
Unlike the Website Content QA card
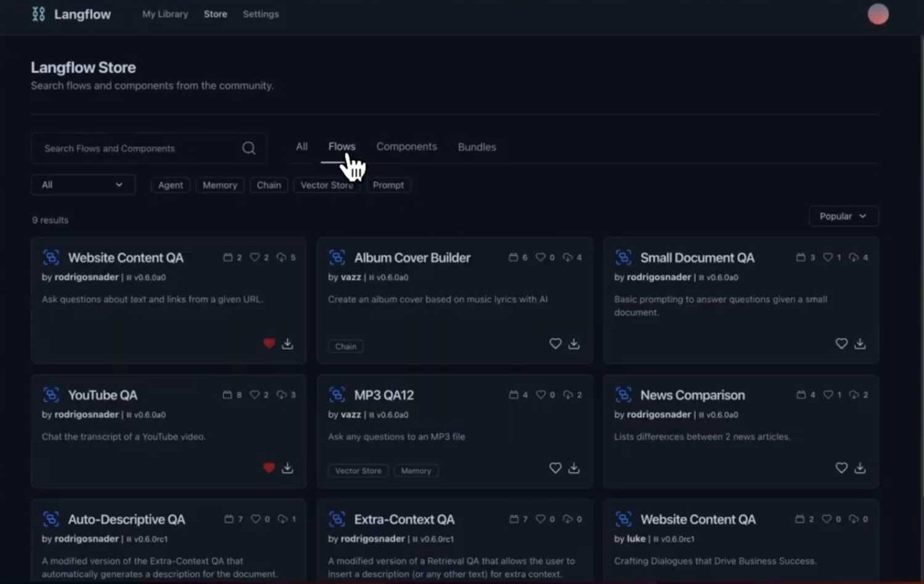(x=269, y=343)
